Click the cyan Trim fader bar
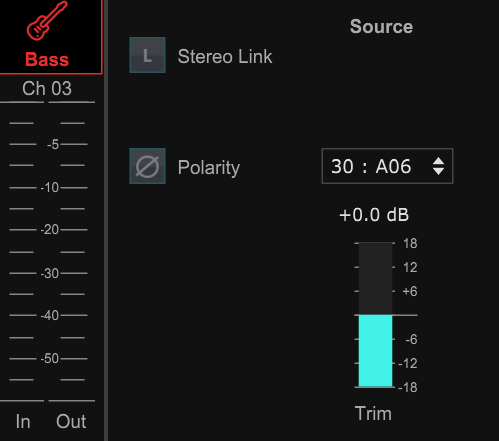Screen dimensions: 499x441 coord(375,351)
